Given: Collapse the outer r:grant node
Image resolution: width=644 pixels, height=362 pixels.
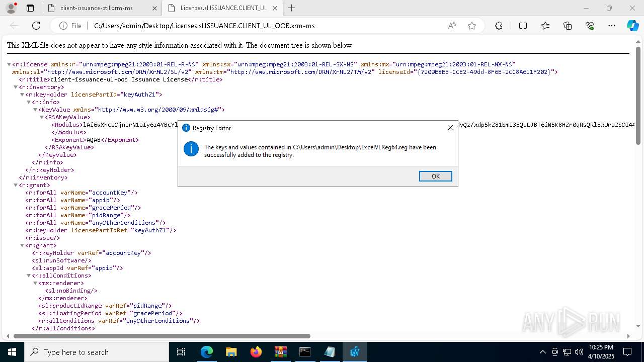Looking at the screenshot, I should [x=16, y=185].
